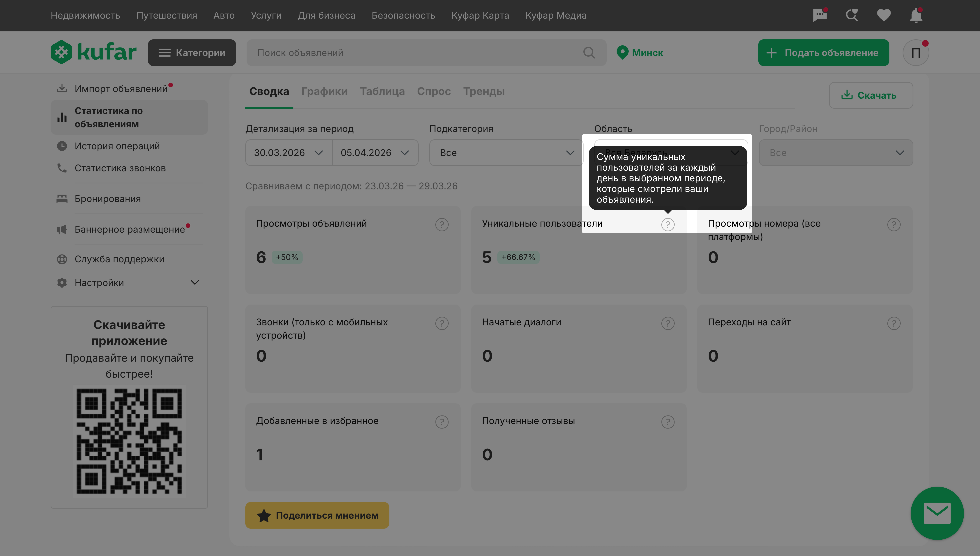The width and height of the screenshot is (980, 556).
Task: Switch to the Сводка tab
Action: 269,92
